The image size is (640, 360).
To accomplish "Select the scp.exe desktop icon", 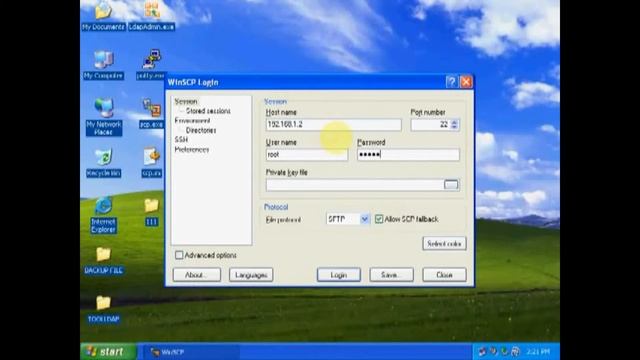I will tap(151, 163).
